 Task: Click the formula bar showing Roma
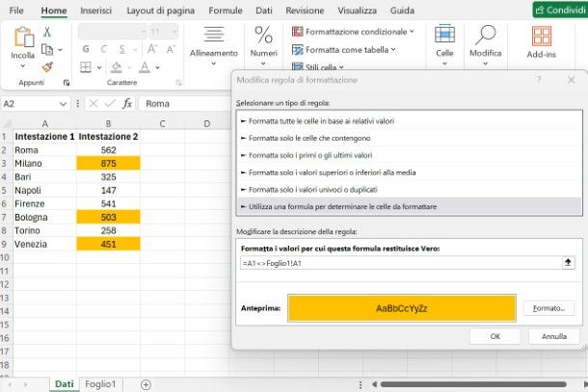(186, 103)
